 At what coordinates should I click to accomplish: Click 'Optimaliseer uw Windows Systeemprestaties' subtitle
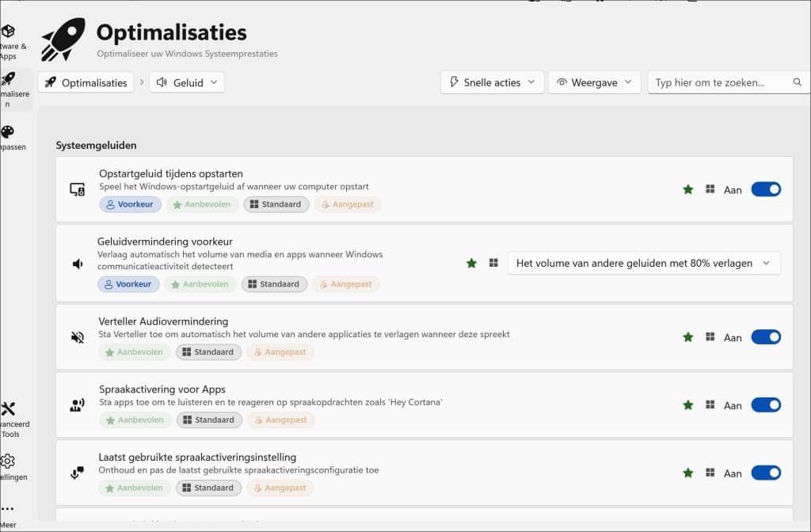(187, 54)
